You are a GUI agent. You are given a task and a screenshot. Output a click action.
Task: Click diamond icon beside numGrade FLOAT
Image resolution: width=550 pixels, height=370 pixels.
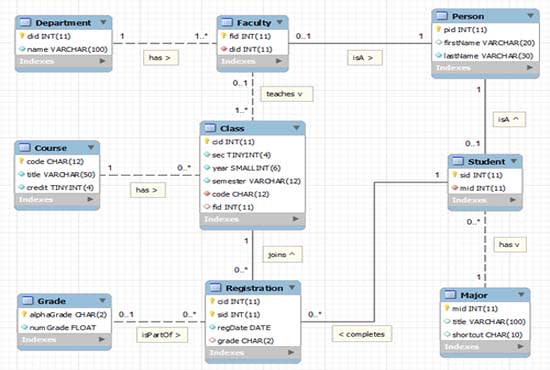pos(24,327)
